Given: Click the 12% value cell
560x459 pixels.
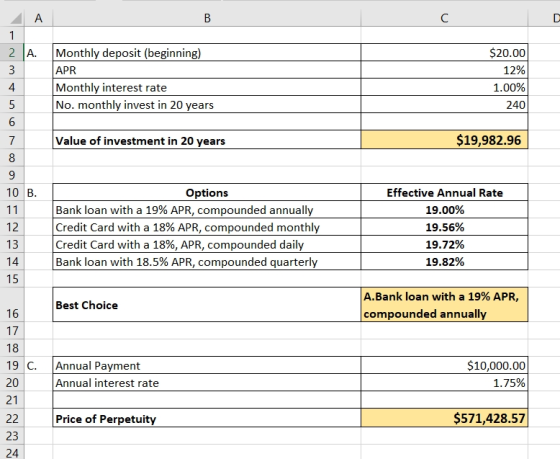Looking at the screenshot, I should pos(444,70).
